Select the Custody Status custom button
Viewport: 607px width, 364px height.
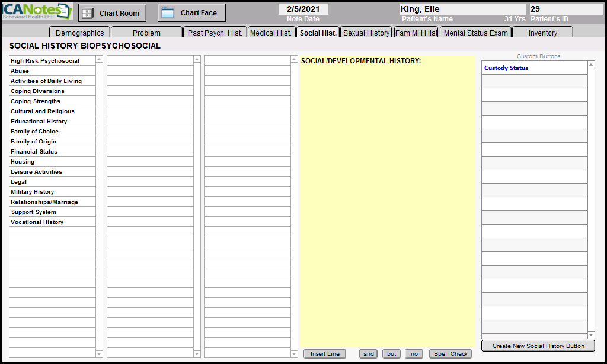(x=506, y=68)
